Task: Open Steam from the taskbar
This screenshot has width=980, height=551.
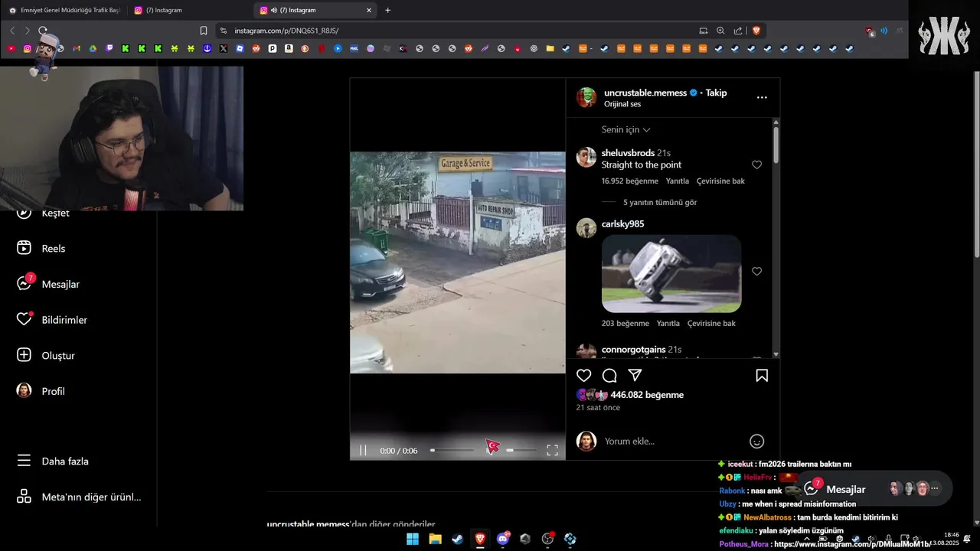Action: coord(457,539)
